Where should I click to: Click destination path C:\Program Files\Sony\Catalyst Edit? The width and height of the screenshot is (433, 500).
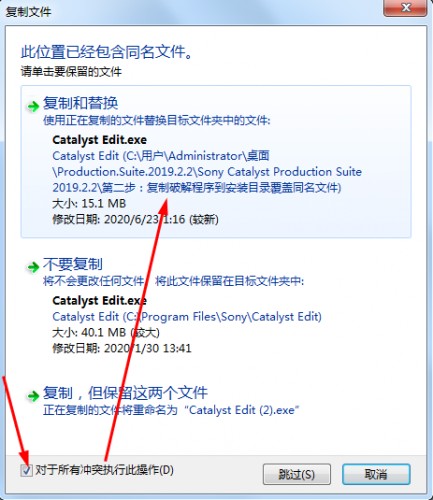coord(187,316)
